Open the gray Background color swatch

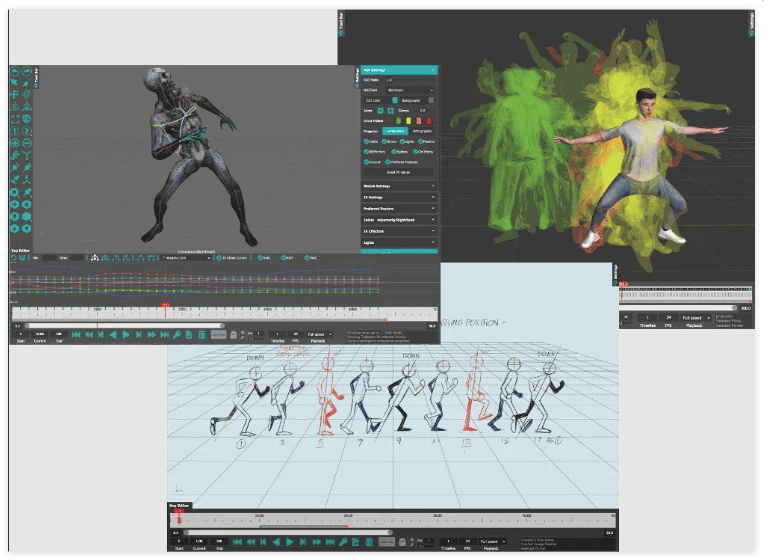(x=431, y=100)
